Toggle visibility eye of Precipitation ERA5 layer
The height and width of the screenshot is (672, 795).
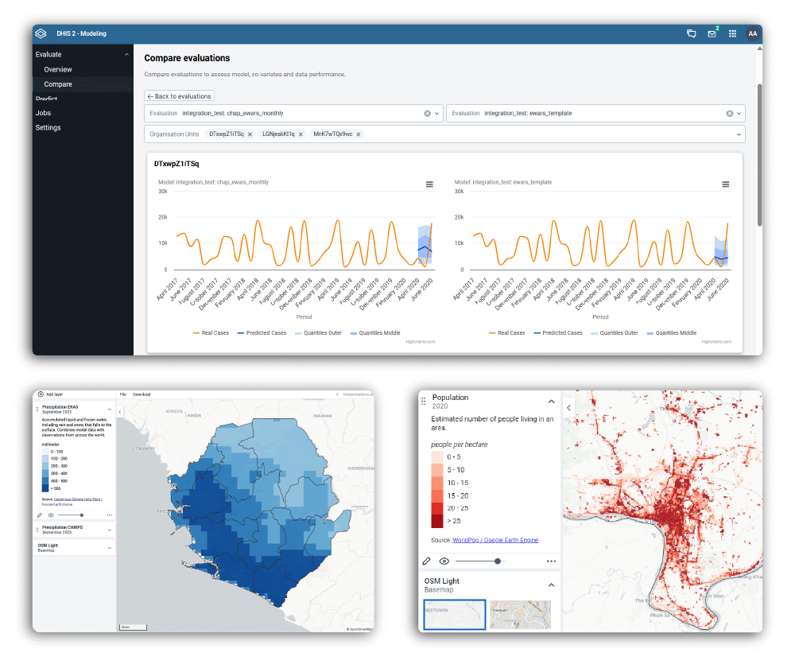[x=51, y=515]
